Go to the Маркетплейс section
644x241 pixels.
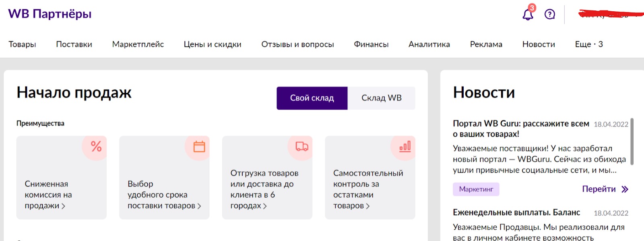pyautogui.click(x=138, y=44)
